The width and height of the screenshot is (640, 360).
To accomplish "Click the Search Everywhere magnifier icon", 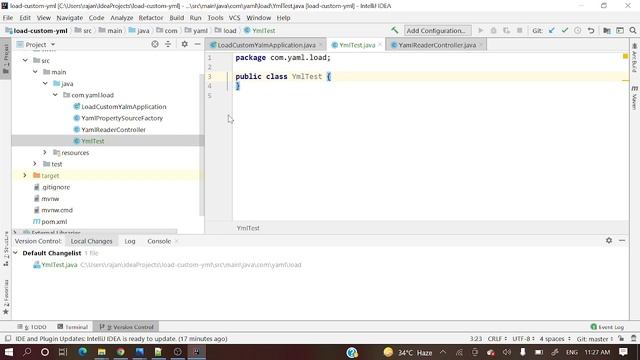I will pos(633,30).
